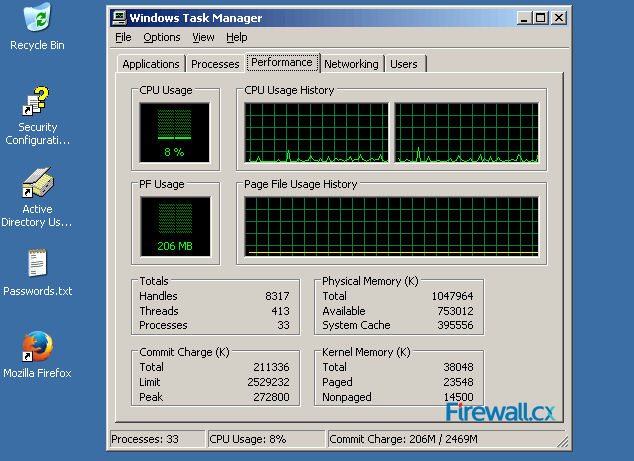Image resolution: width=634 pixels, height=461 pixels.
Task: Click the Threads value 413
Action: click(280, 311)
